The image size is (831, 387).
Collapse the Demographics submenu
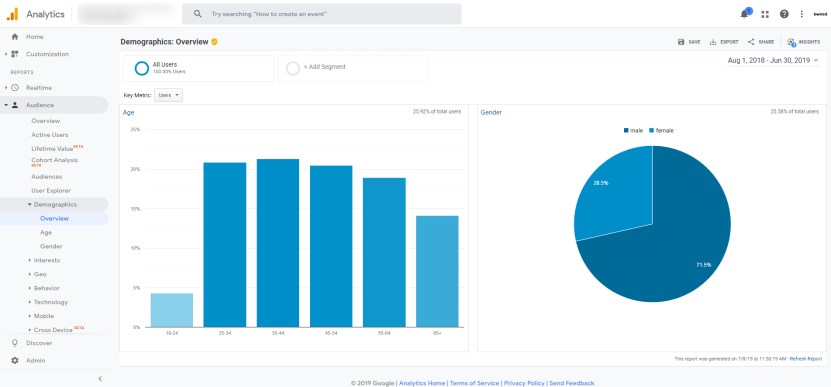[30, 205]
